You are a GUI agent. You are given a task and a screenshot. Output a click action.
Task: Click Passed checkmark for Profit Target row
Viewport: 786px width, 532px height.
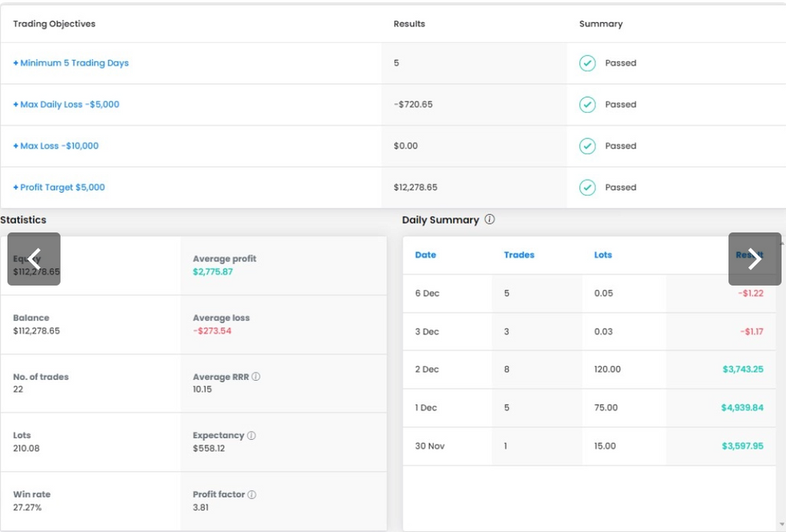587,187
